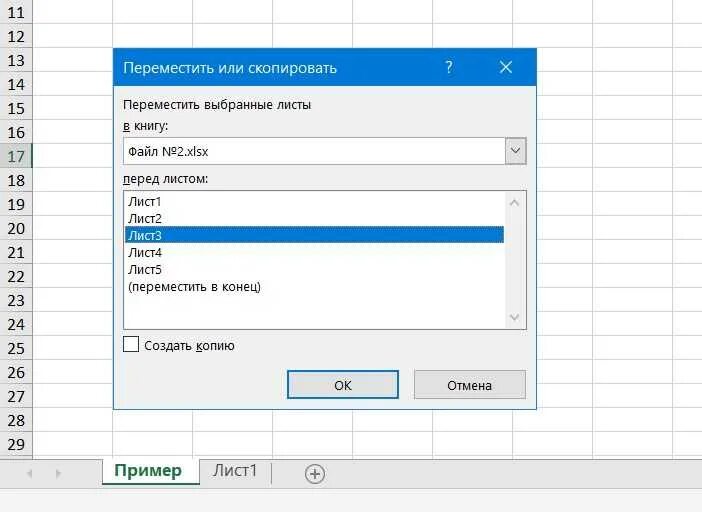This screenshot has width=702, height=512.
Task: Choose Лист4 in the list
Action: coord(145,253)
